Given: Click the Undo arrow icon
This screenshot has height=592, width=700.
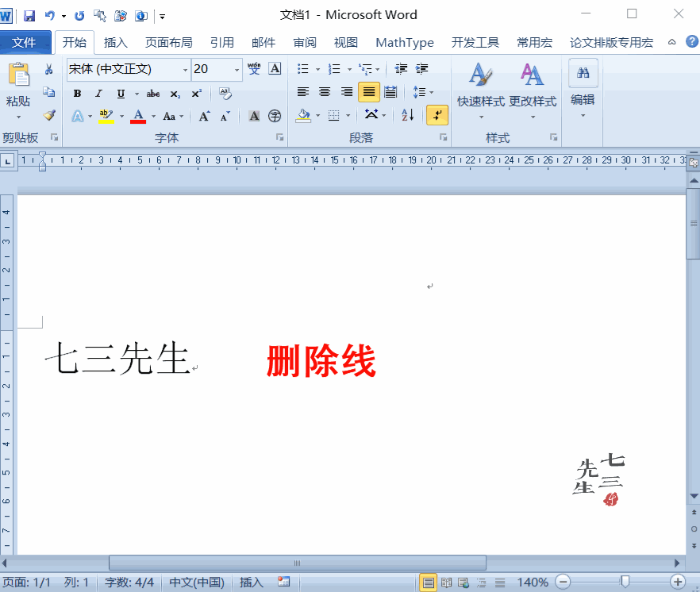Looking at the screenshot, I should pyautogui.click(x=49, y=16).
